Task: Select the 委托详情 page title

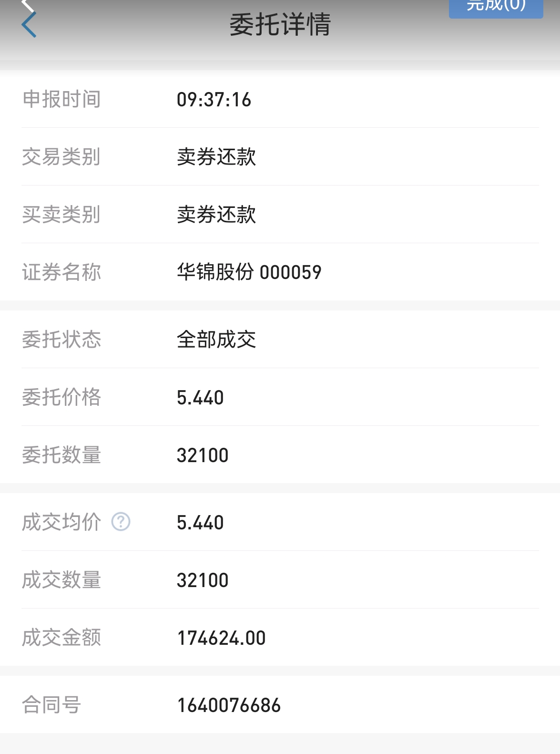Action: (280, 24)
